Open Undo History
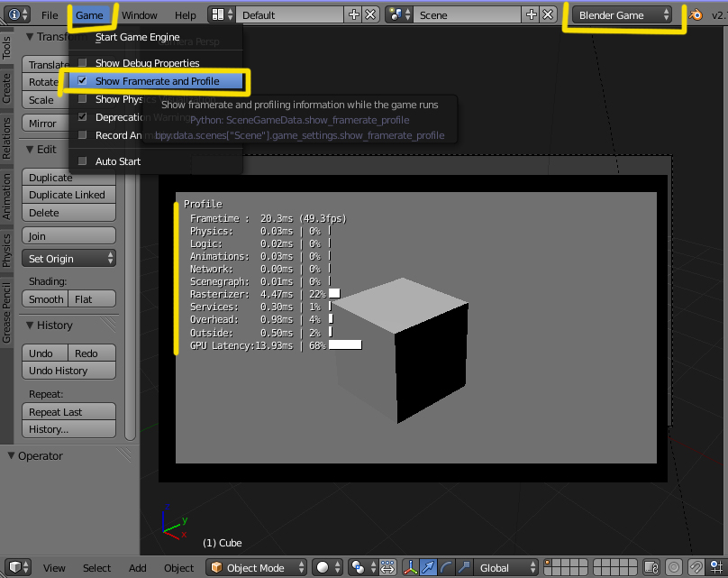This screenshot has width=728, height=578. point(68,371)
